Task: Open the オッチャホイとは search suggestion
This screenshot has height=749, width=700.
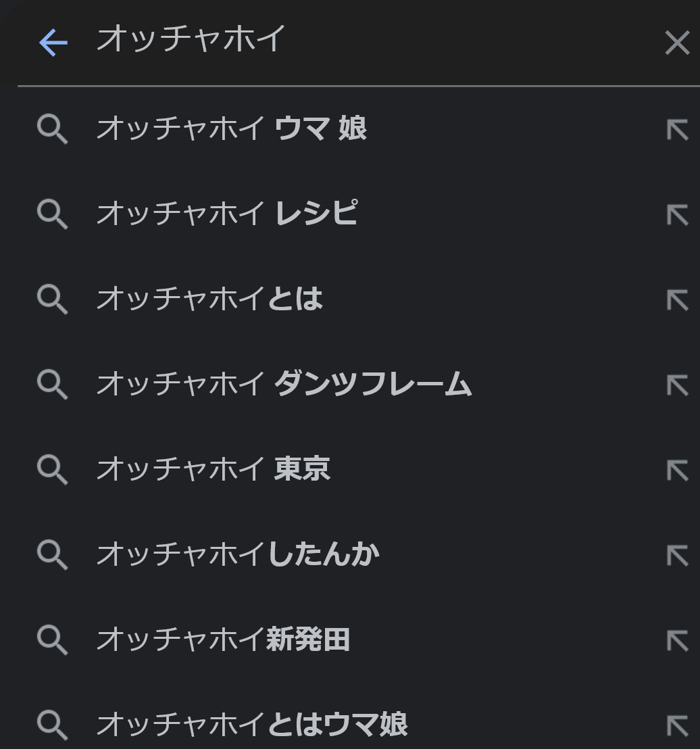Action: (x=209, y=299)
